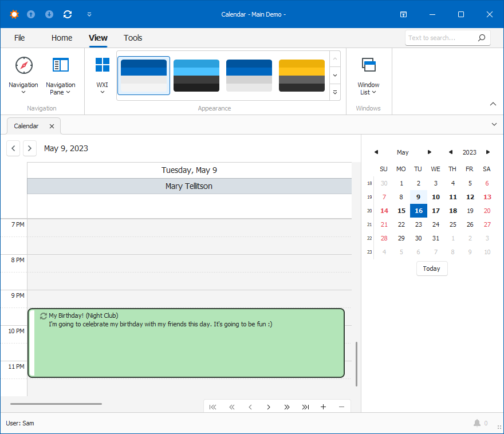Decrease visible resources with minus icon

(342, 407)
